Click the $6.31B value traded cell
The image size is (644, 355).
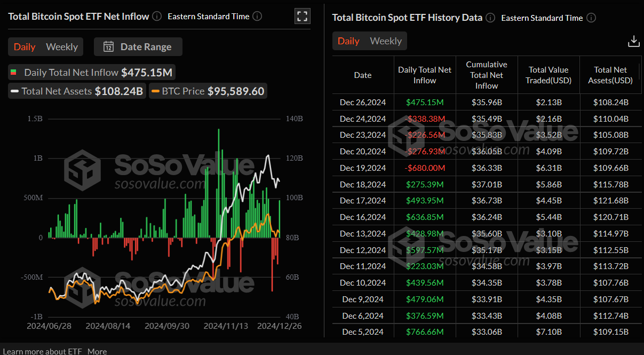click(x=550, y=168)
